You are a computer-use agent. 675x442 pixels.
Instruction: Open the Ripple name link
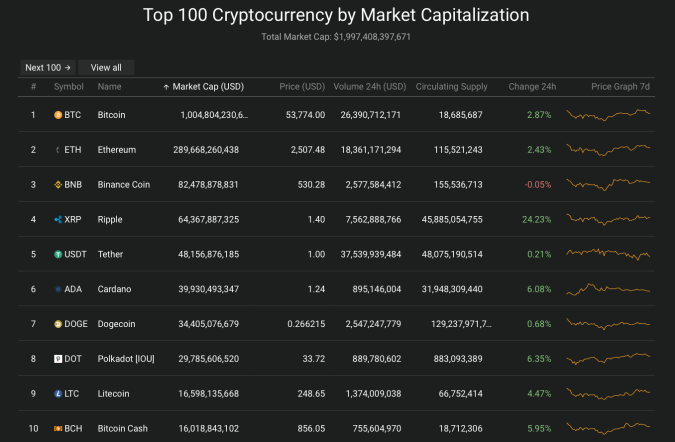110,219
